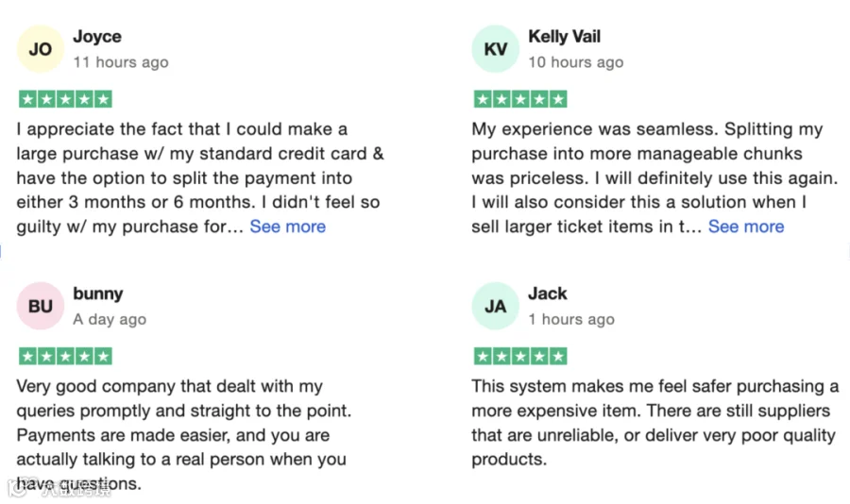
Task: Click the '10 hours ago' timestamp
Action: point(576,62)
